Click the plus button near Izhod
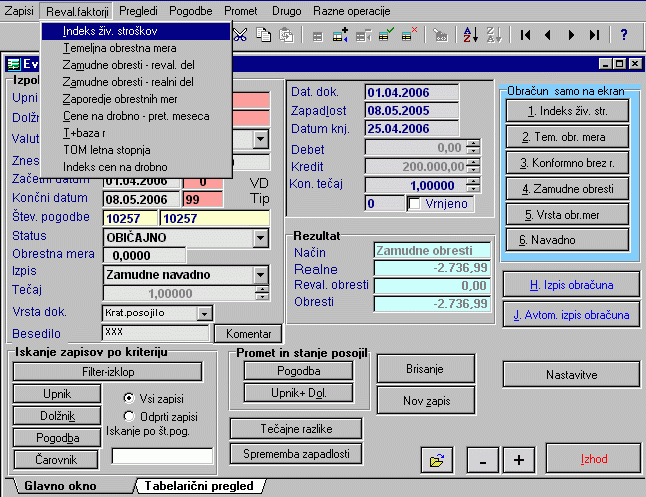 [x=519, y=460]
